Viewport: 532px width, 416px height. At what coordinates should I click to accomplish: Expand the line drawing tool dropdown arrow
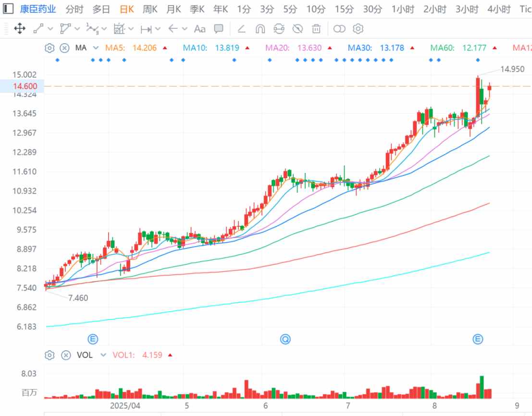coord(50,29)
